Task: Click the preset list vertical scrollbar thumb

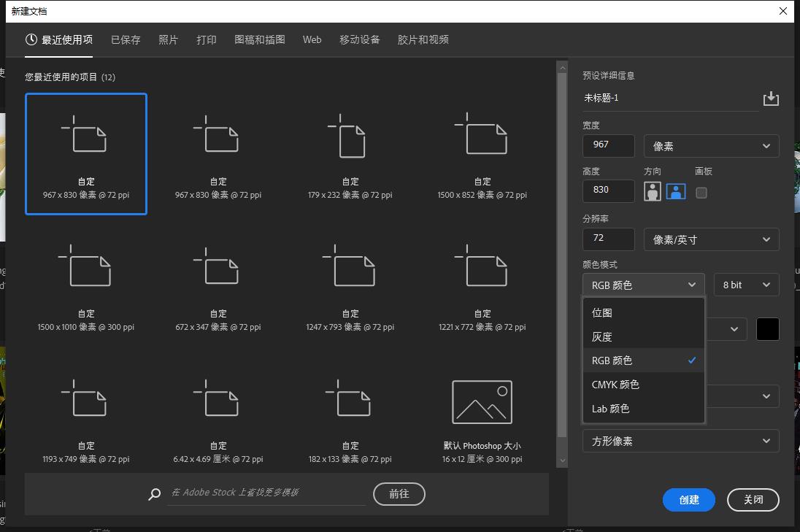Action: [562, 255]
